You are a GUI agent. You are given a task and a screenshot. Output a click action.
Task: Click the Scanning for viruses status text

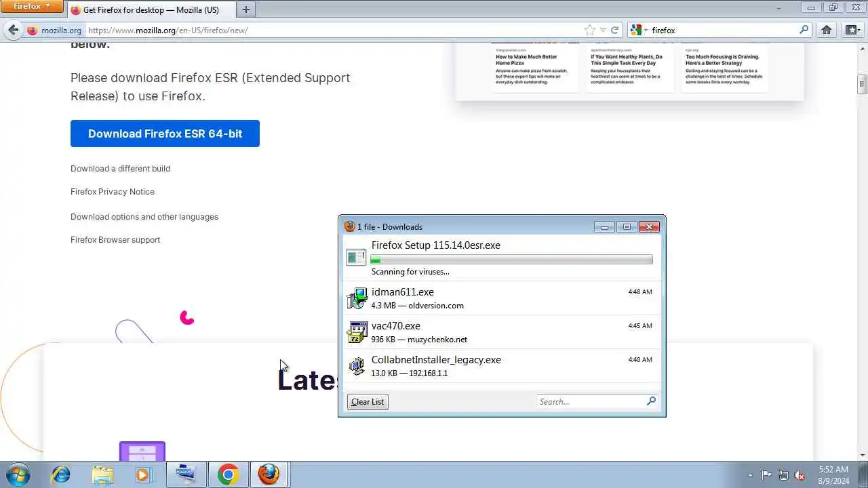410,272
